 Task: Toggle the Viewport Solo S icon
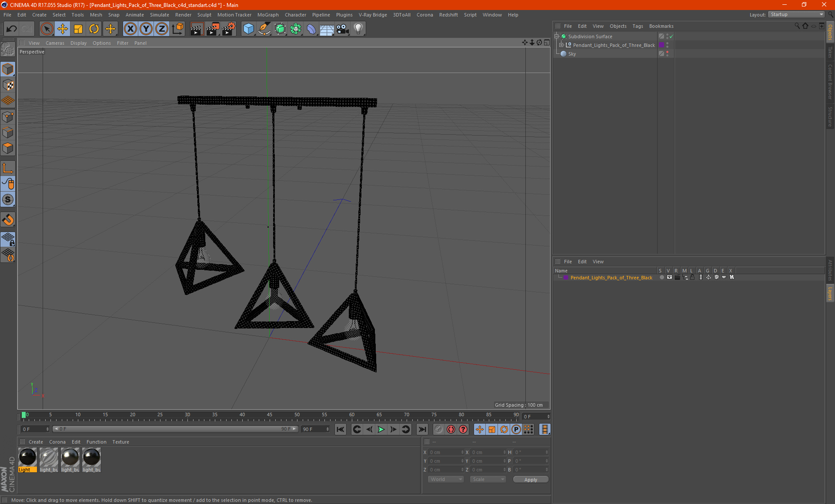point(8,200)
